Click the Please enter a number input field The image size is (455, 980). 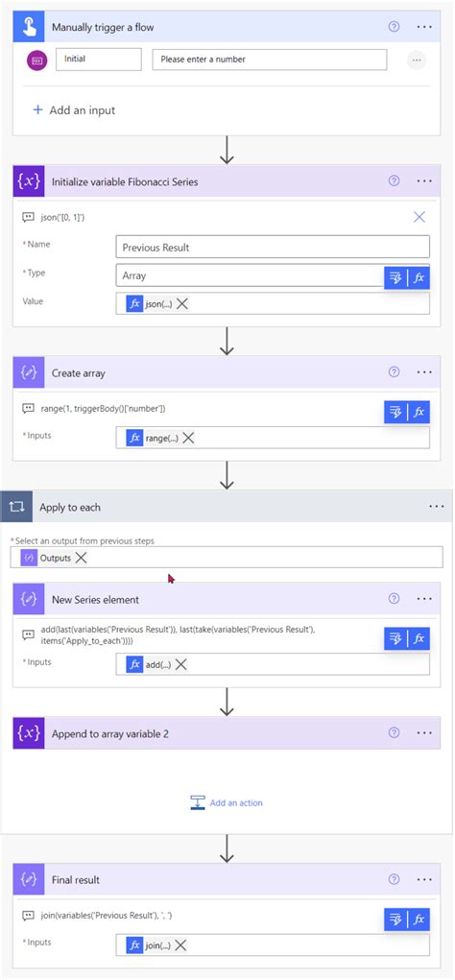pyautogui.click(x=270, y=60)
